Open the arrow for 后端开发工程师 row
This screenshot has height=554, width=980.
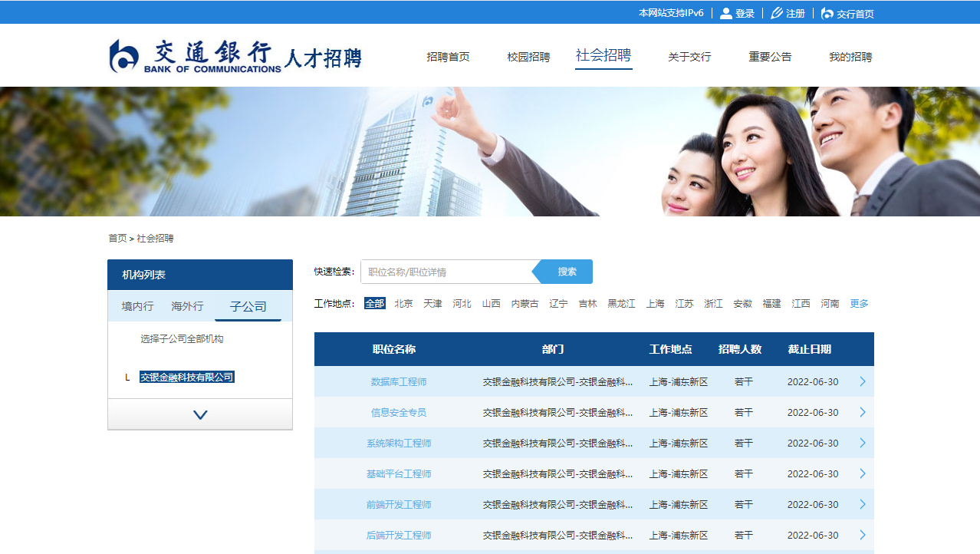pyautogui.click(x=863, y=535)
